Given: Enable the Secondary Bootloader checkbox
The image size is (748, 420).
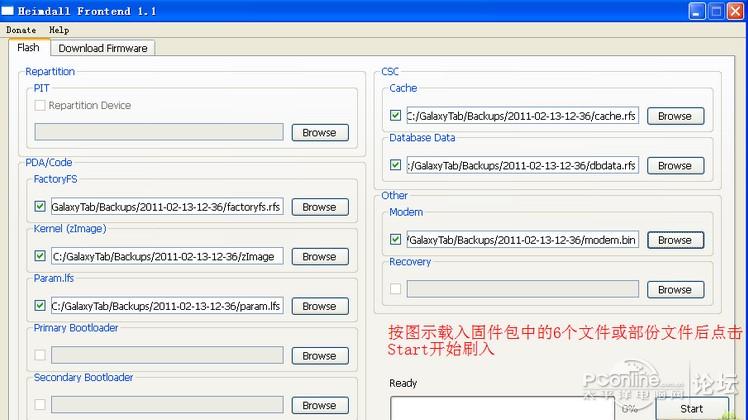Looking at the screenshot, I should click(x=40, y=405).
